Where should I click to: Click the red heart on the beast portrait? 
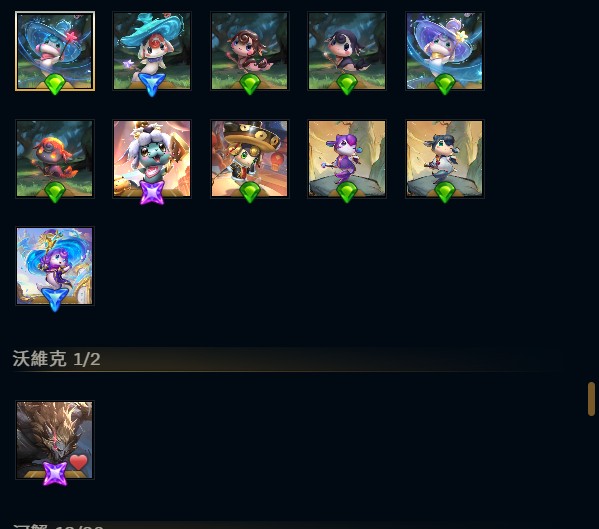coord(79,462)
